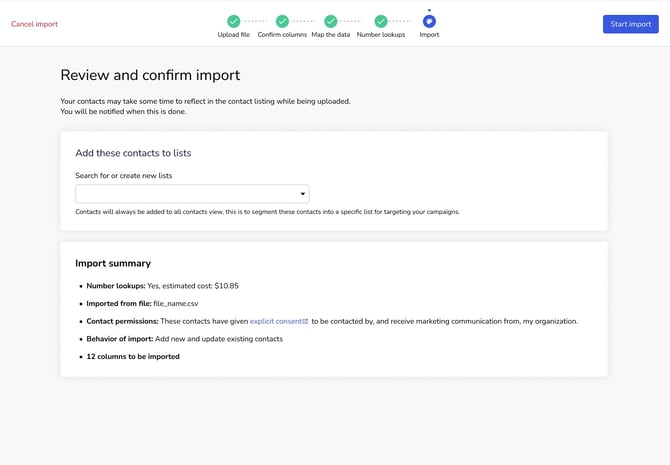Select the Map the data step label
The image size is (670, 465).
tap(331, 35)
